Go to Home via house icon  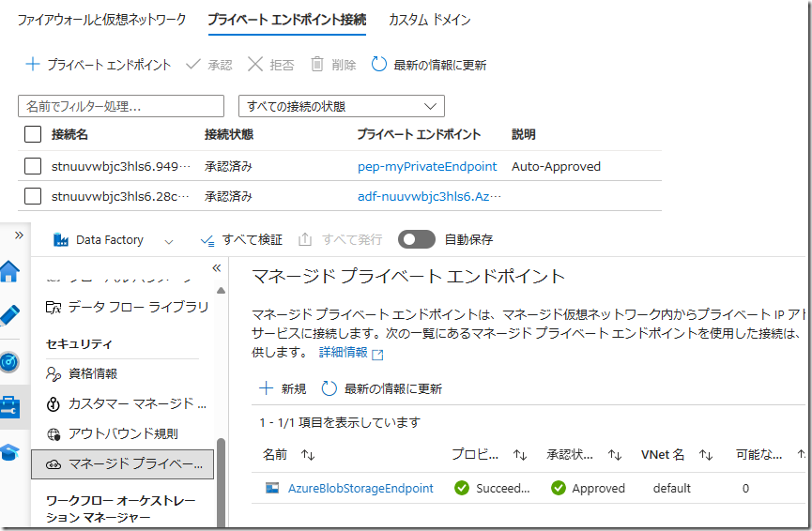coord(9,272)
